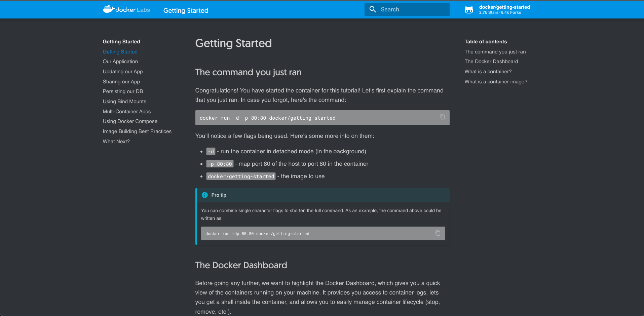Click the docker run -d -p 80:80 code text

click(x=267, y=118)
